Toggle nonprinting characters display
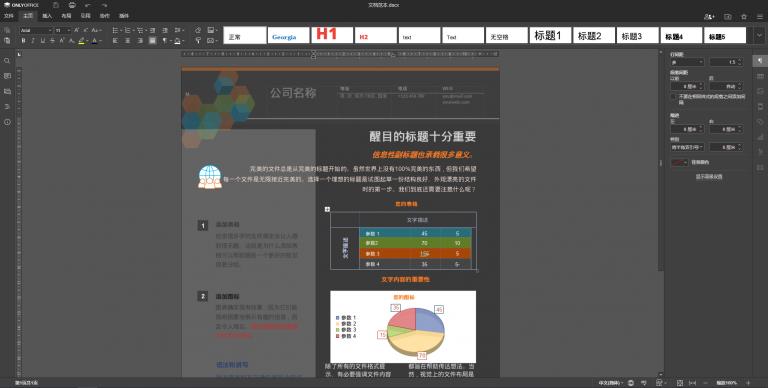The width and height of the screenshot is (768, 388). (x=165, y=41)
